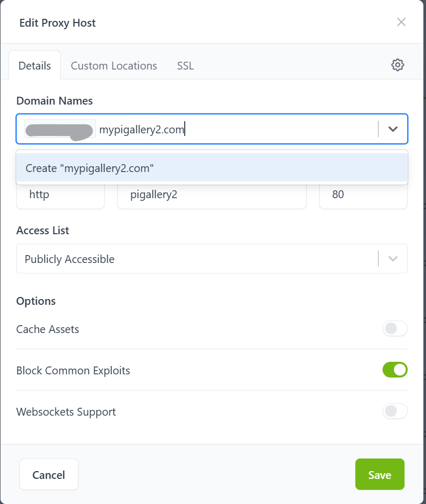The width and height of the screenshot is (426, 504).
Task: Click the forward port field showing 80
Action: [363, 195]
